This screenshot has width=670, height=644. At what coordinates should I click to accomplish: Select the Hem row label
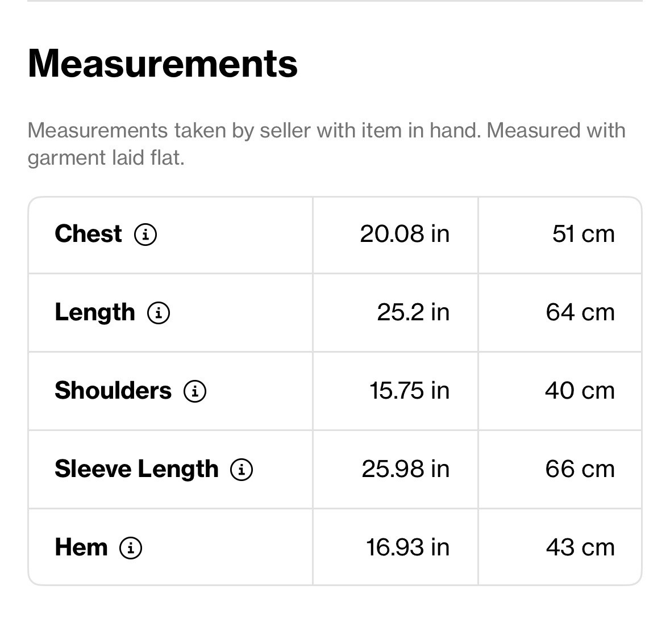click(x=81, y=547)
